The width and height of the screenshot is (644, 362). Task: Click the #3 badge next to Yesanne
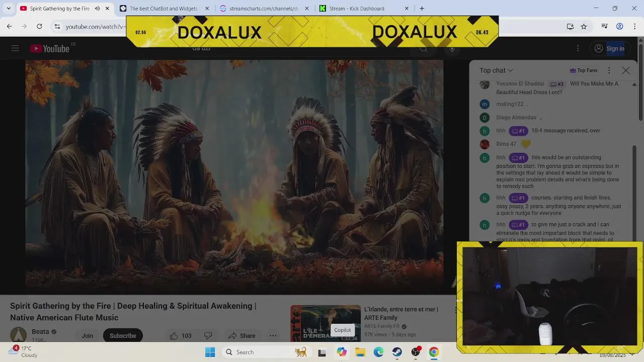tap(556, 83)
